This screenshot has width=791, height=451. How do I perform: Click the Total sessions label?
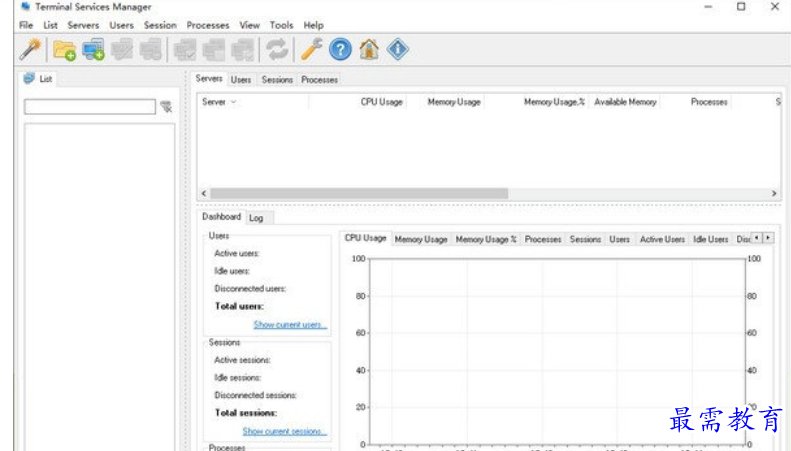[x=246, y=413]
